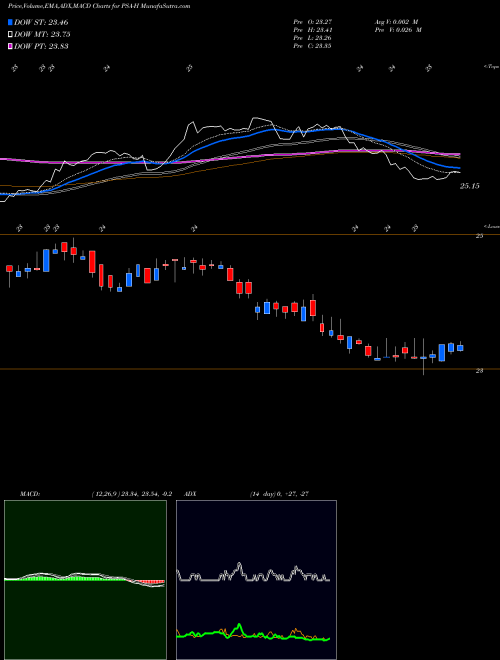Click the 'Pre H: 23.41' value

[313, 30]
